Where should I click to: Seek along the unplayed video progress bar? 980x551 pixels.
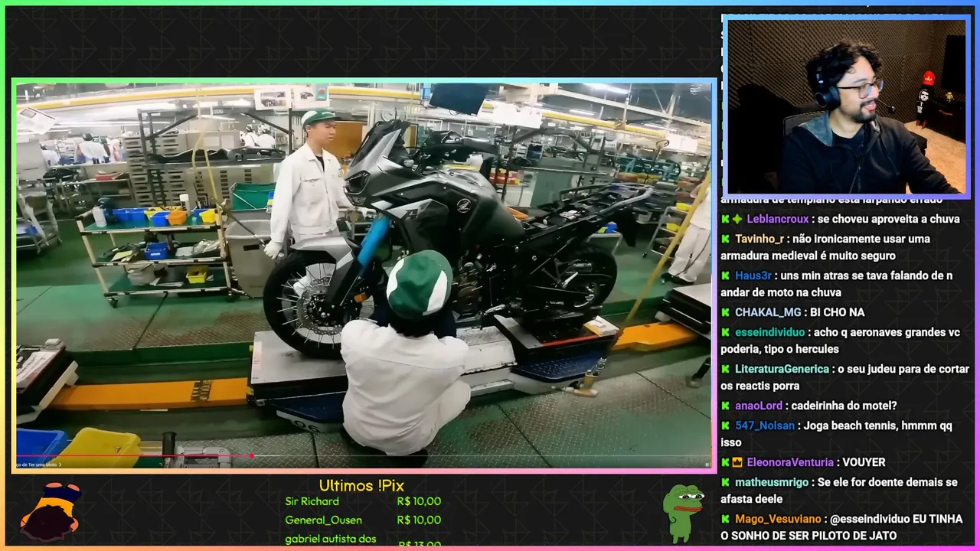coord(481,456)
